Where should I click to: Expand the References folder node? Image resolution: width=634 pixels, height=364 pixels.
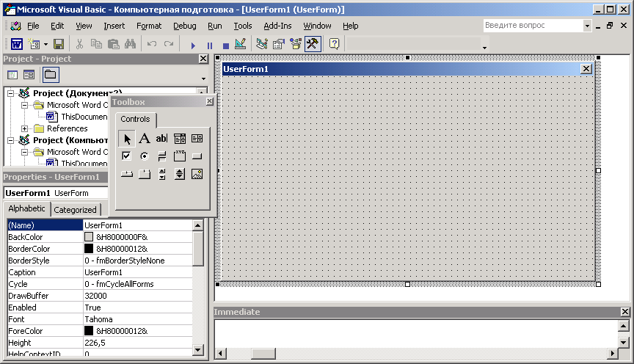[25, 128]
